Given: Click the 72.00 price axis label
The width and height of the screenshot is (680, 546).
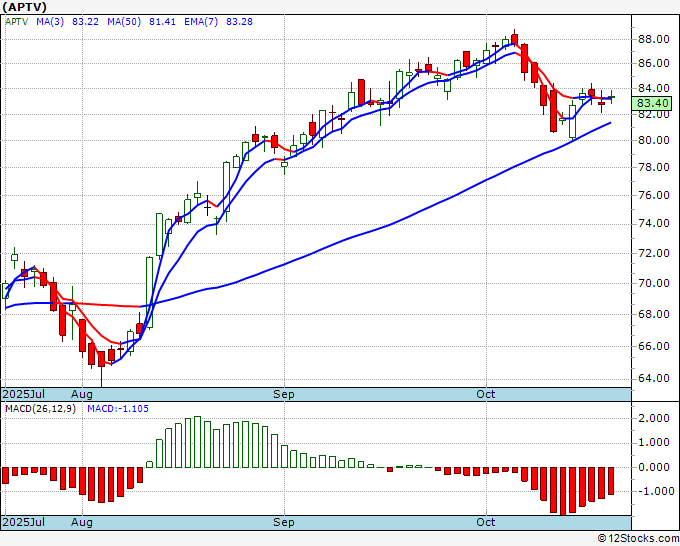Looking at the screenshot, I should pos(653,253).
